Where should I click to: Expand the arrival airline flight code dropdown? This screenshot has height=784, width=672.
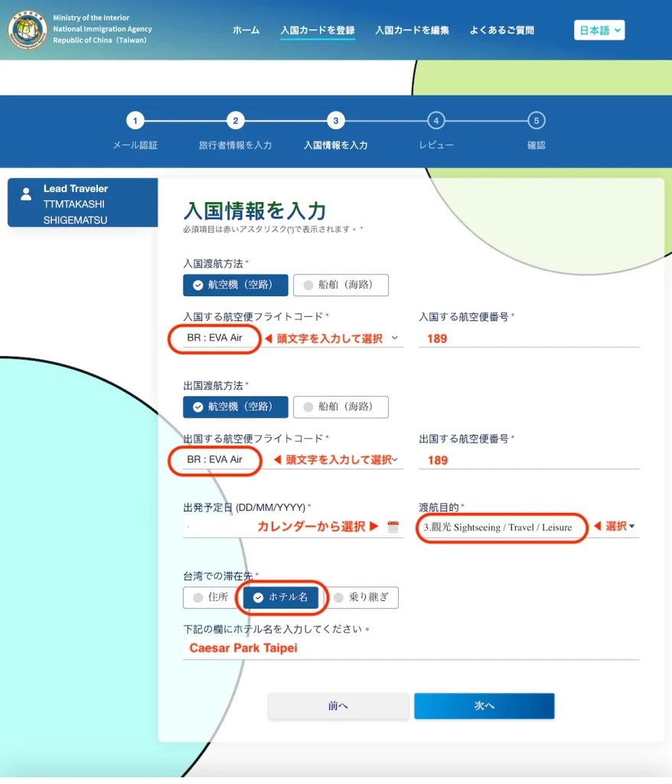[x=394, y=338]
